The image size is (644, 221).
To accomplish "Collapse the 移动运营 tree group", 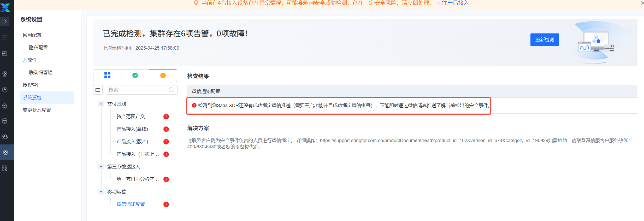I will coord(101,192).
